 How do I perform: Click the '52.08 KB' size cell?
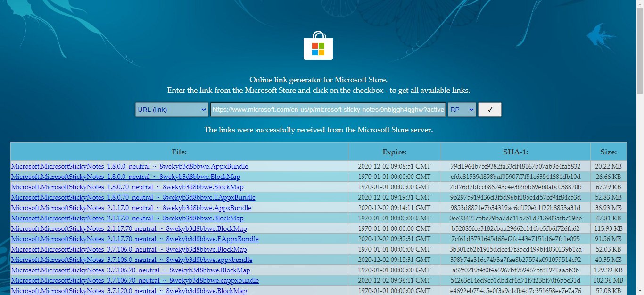608,291
